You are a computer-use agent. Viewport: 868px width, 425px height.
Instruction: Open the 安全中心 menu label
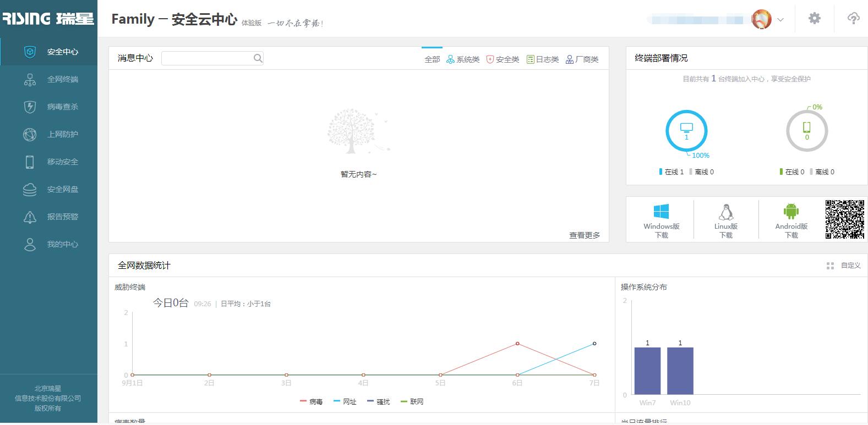pos(63,52)
